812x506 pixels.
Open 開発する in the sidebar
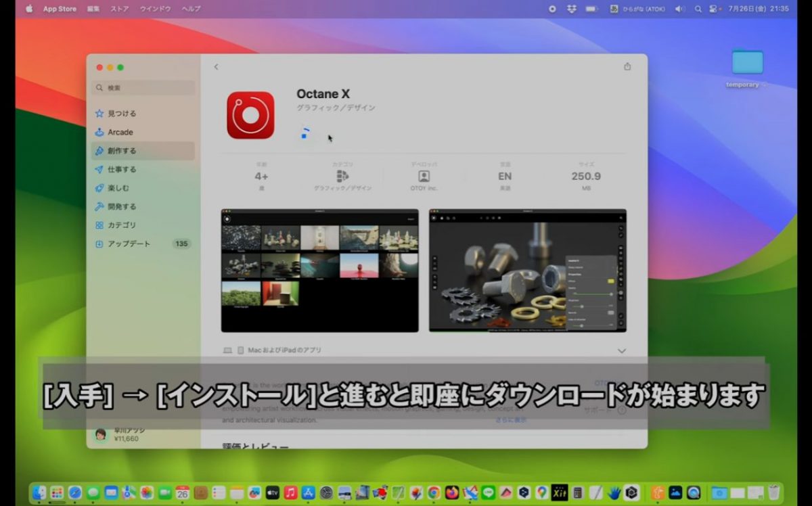tap(143, 206)
